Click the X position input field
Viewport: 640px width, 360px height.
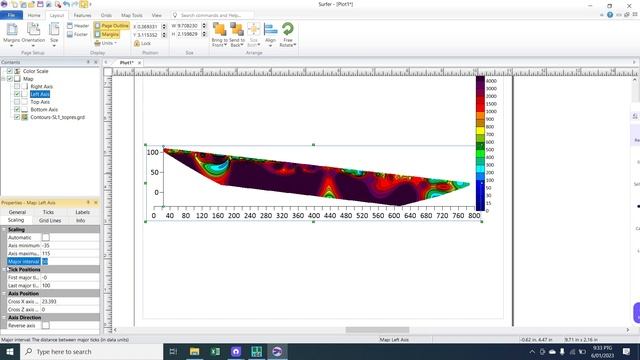(149, 26)
